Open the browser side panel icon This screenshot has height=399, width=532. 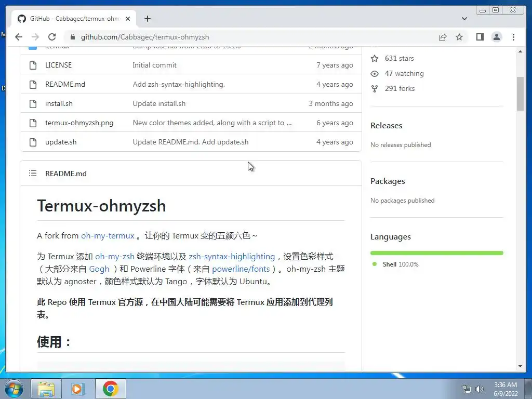[x=480, y=37]
